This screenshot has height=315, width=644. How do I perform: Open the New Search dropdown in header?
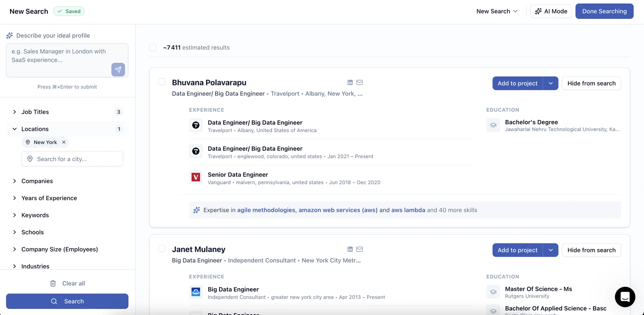[x=497, y=11]
